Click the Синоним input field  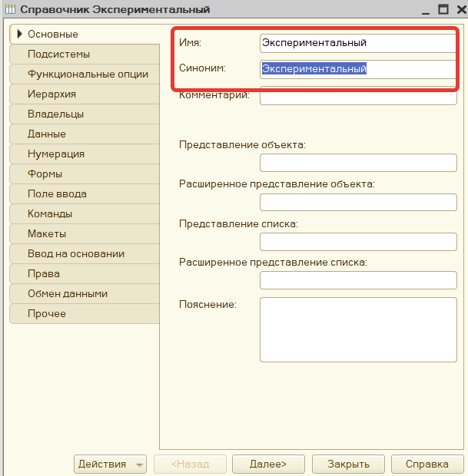point(358,69)
